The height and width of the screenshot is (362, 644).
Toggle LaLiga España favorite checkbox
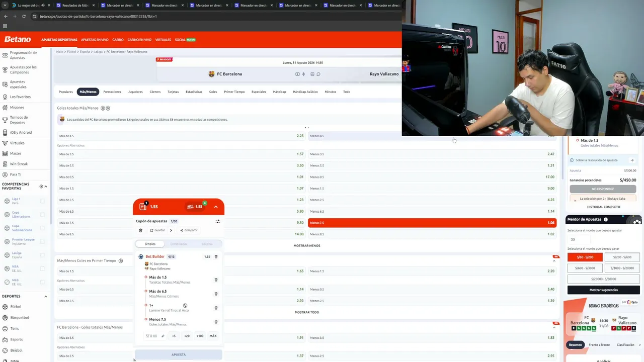pos(42,255)
